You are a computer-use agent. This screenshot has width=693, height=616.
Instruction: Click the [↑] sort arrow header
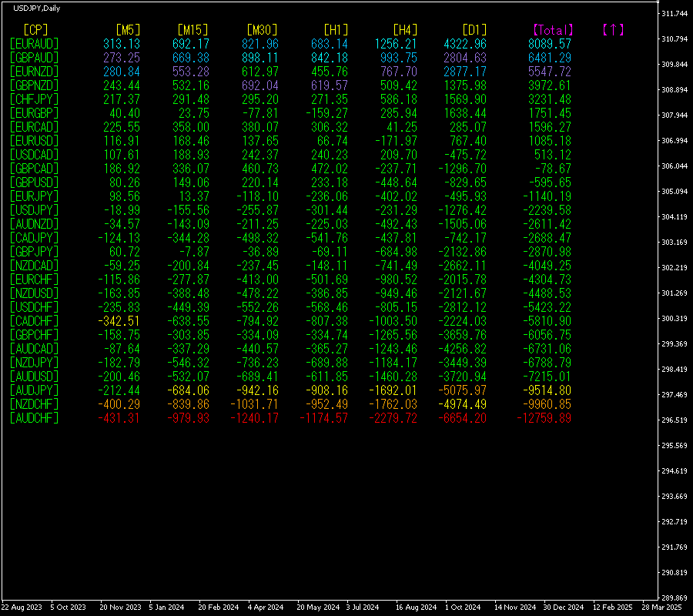613,29
